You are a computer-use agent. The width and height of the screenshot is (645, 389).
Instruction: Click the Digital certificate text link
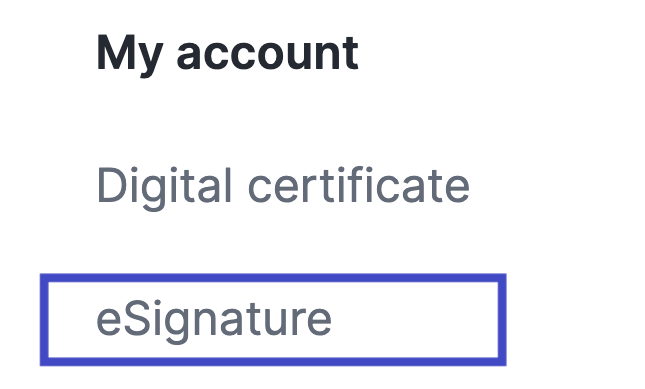tap(283, 187)
